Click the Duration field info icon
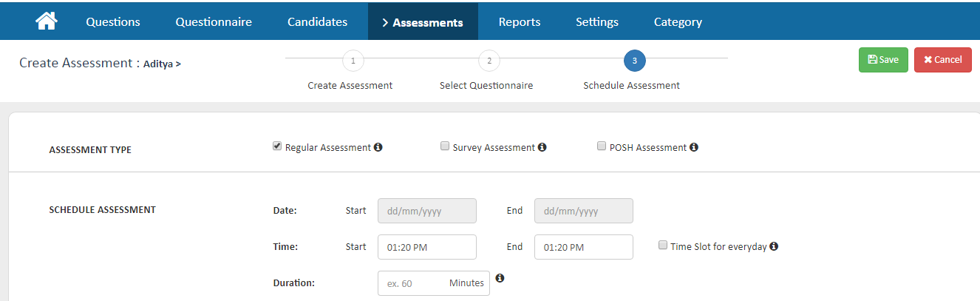The width and height of the screenshot is (980, 301). pyautogui.click(x=500, y=278)
